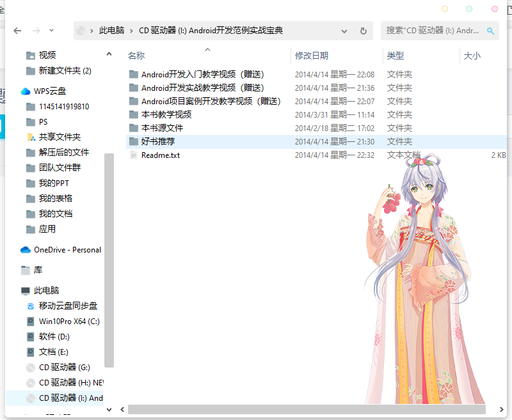
Task: Click the date 2014/3/31 星期一 11:14
Action: click(334, 115)
